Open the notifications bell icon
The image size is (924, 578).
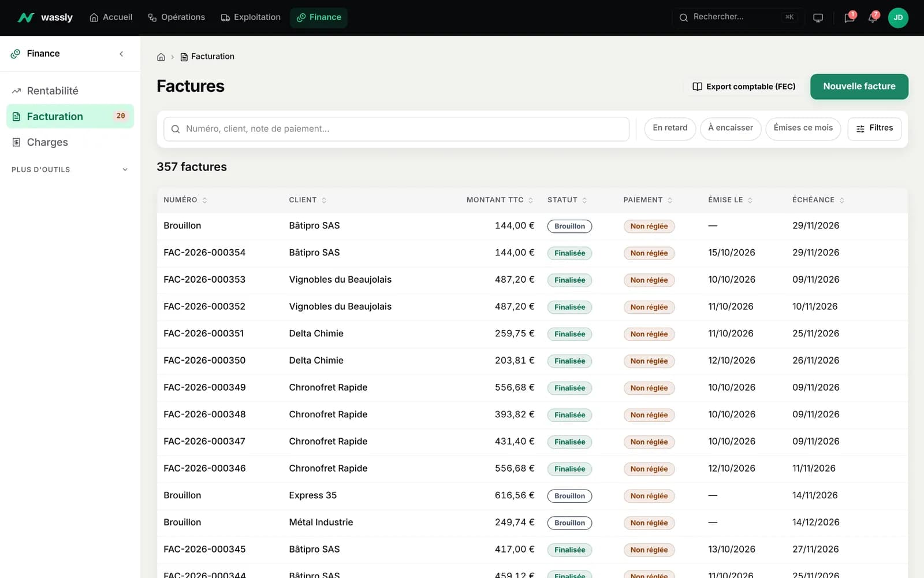click(873, 18)
